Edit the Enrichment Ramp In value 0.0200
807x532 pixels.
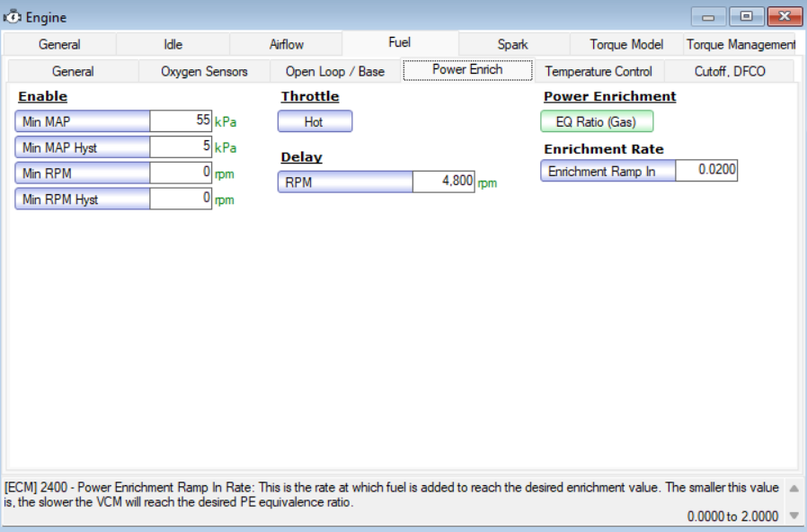706,171
